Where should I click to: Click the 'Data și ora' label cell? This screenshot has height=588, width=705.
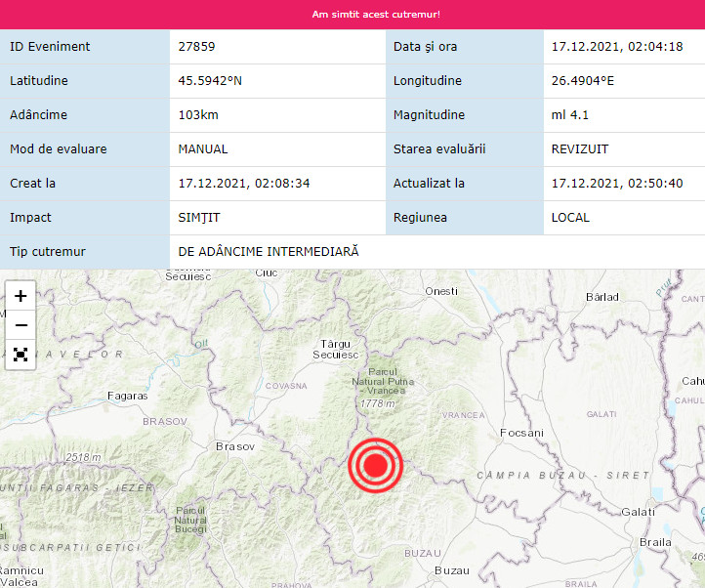[x=425, y=46]
